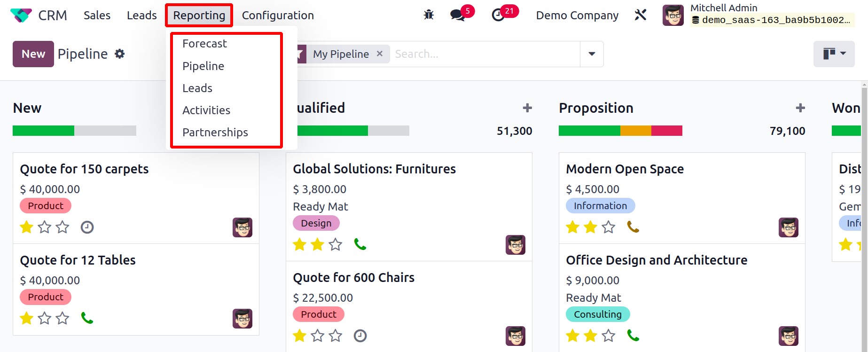Click the New button
Viewport: 868px width, 352px height.
click(x=33, y=54)
